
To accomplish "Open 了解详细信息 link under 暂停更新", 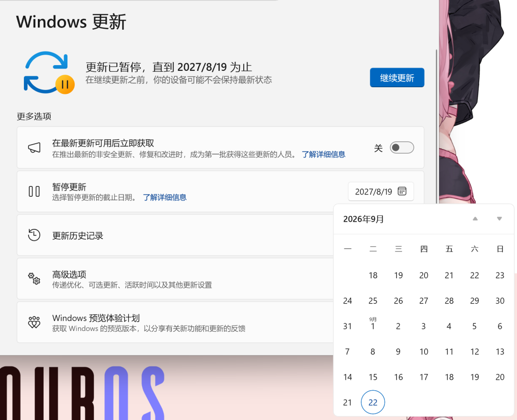I will pyautogui.click(x=165, y=197).
